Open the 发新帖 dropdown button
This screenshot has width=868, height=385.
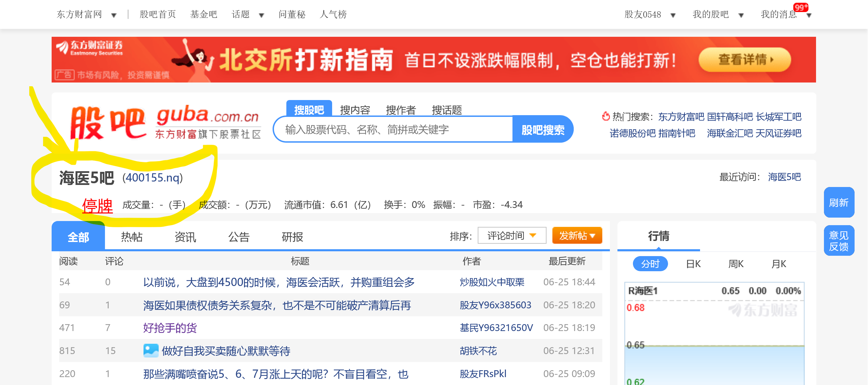577,235
